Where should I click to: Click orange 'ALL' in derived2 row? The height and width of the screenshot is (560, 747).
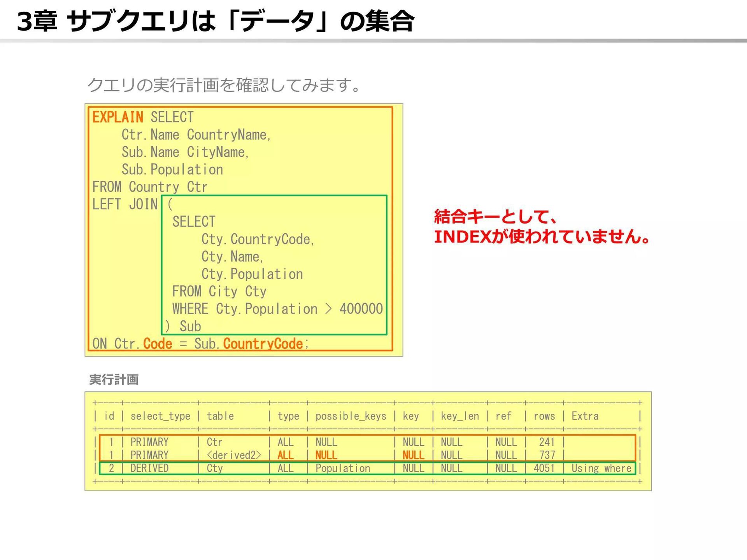click(x=285, y=455)
